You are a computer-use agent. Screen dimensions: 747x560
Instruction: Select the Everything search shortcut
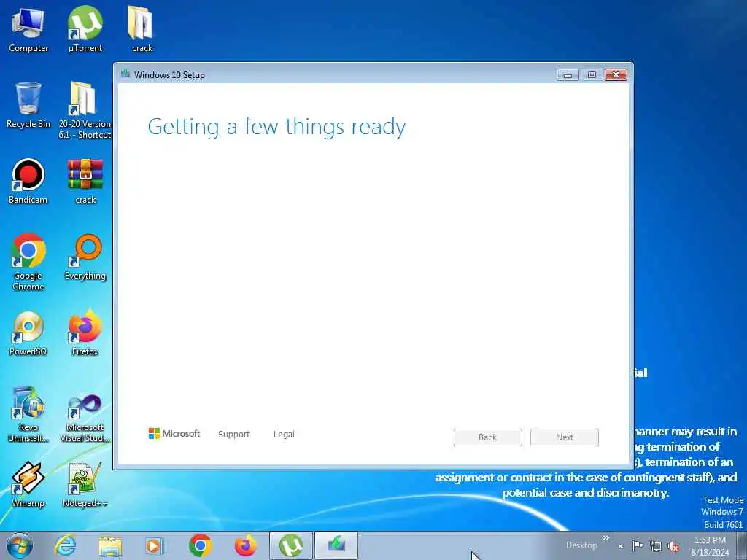tap(85, 257)
